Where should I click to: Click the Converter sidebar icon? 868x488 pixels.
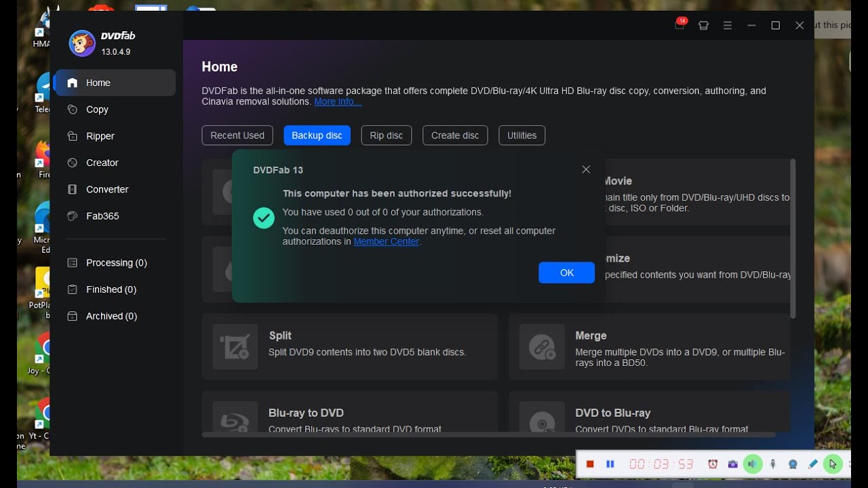(x=73, y=189)
